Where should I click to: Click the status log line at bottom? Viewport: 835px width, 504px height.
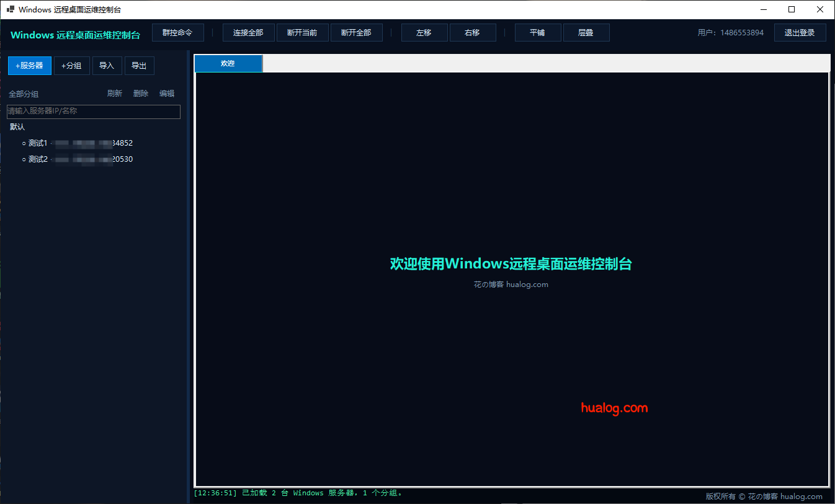(298, 493)
